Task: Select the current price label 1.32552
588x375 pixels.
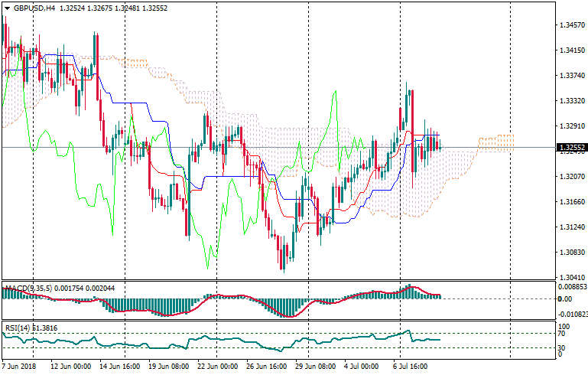Action: pyautogui.click(x=570, y=147)
